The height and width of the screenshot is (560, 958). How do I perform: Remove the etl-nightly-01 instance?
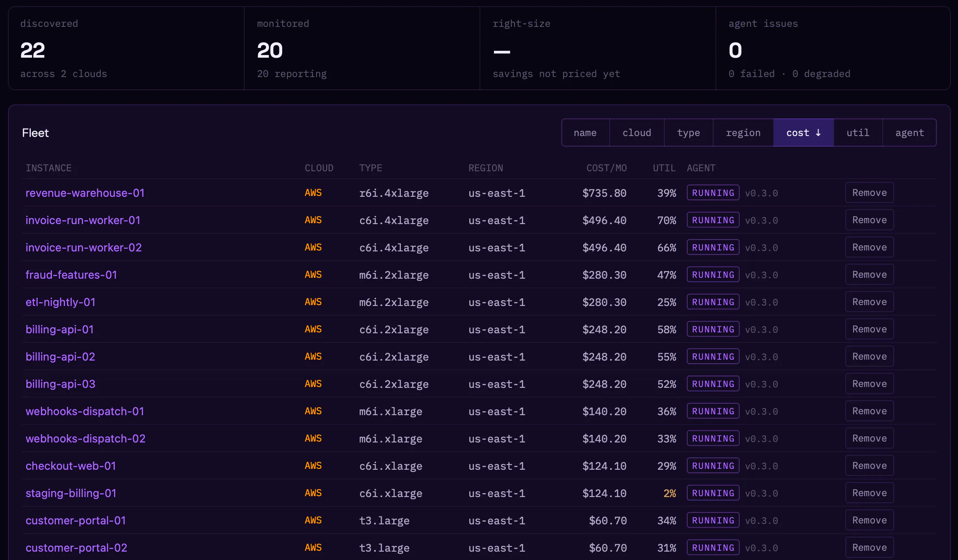(x=870, y=302)
